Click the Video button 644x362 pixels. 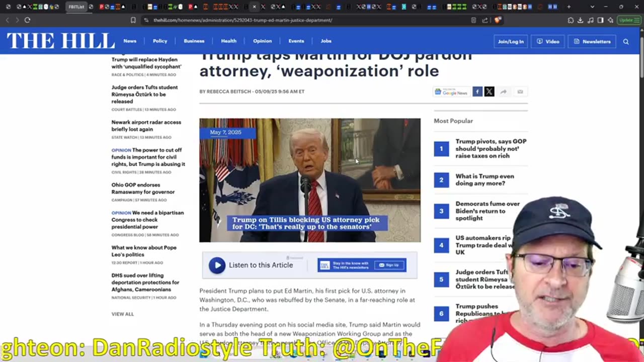(548, 42)
